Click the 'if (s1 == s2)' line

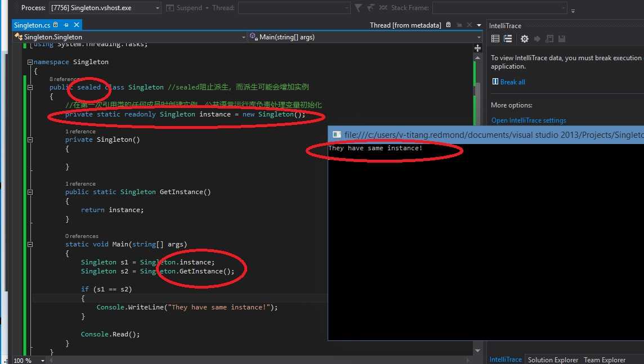pos(106,289)
